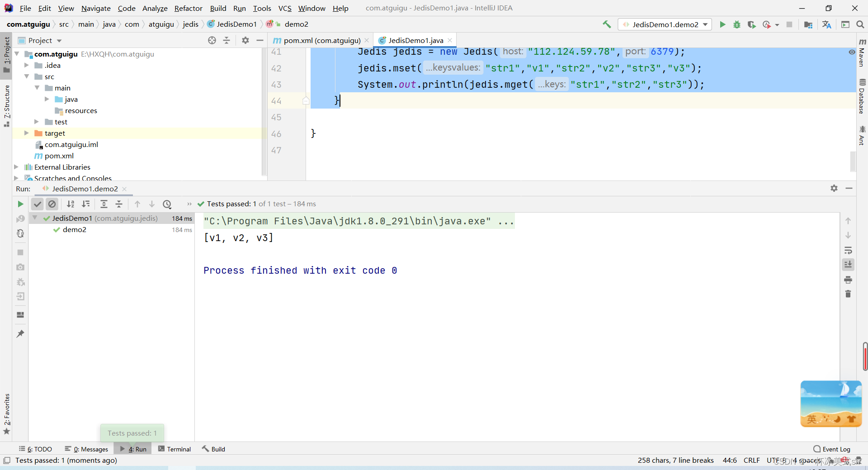Rerun failed tests icon in Run panel
The width and height of the screenshot is (868, 470).
click(20, 219)
